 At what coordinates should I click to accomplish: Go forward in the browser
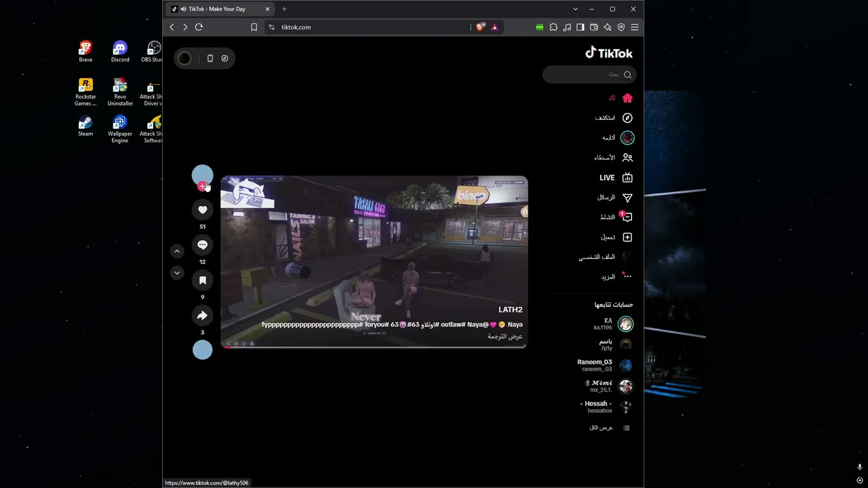[185, 27]
